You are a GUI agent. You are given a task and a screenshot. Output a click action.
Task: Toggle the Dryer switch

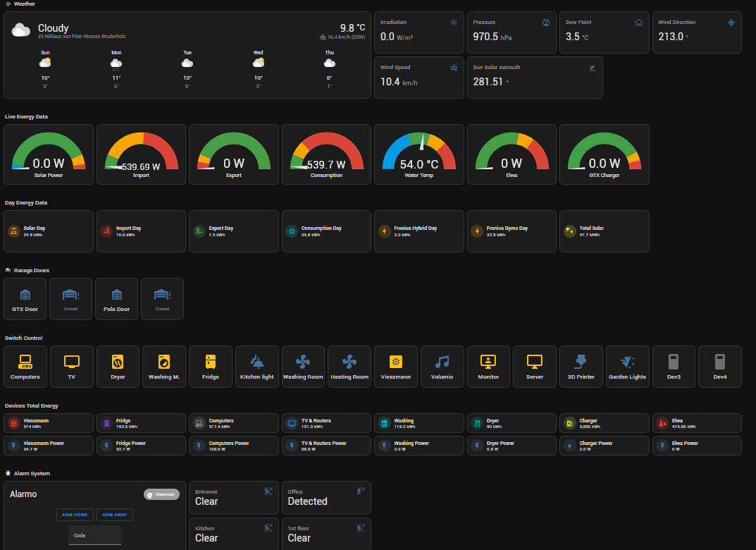coord(118,366)
